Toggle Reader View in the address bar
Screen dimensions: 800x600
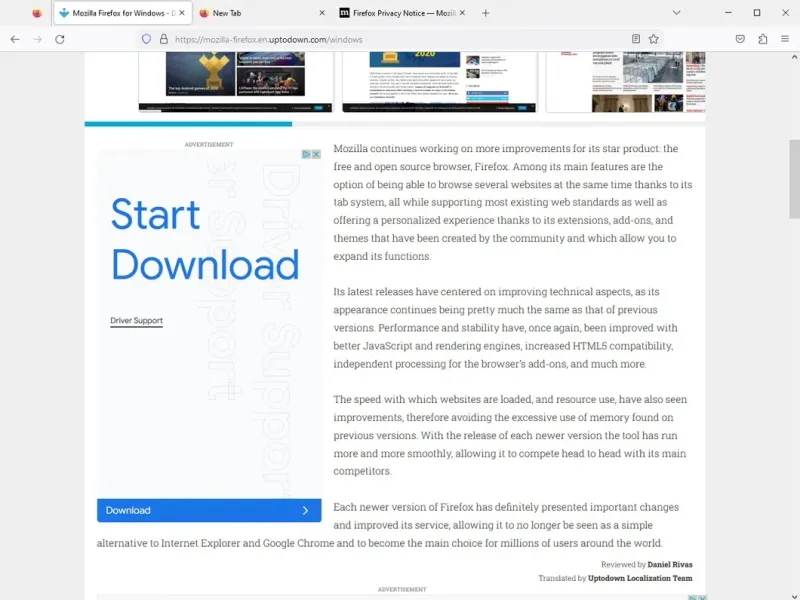point(636,39)
